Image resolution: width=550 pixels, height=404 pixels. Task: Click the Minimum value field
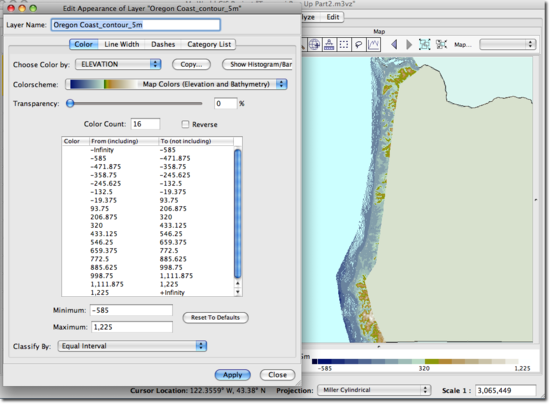(x=131, y=310)
